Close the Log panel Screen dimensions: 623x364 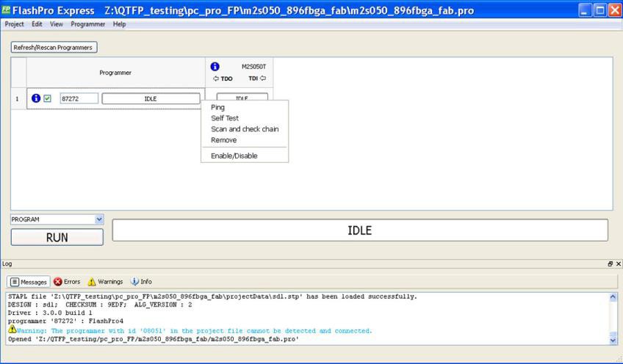click(x=618, y=263)
